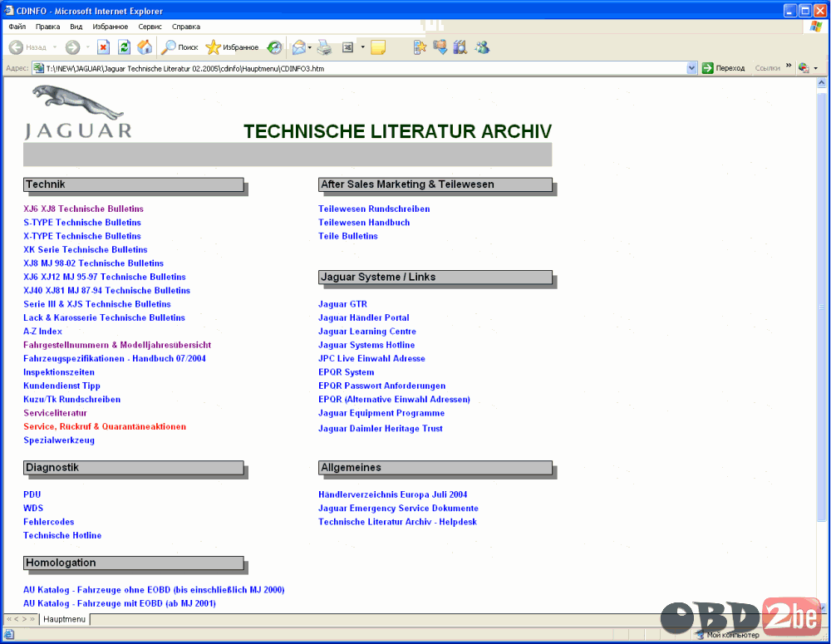This screenshot has height=644, width=831.
Task: Open the Файл menu
Action: tap(17, 27)
